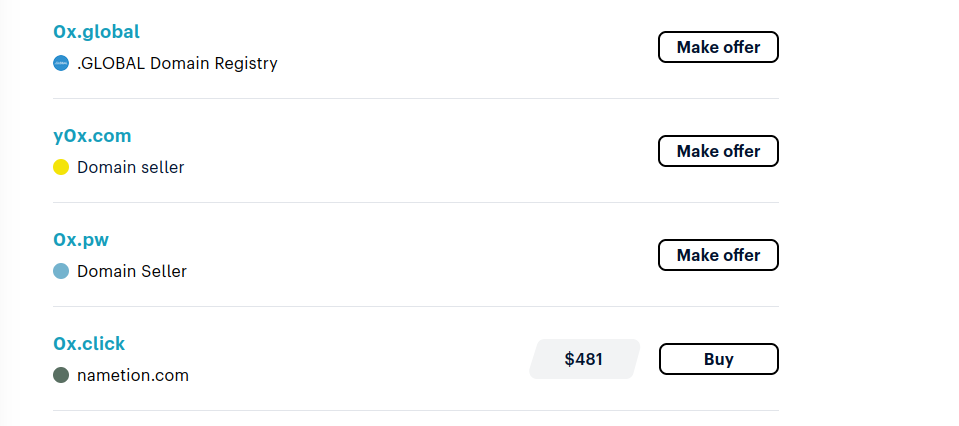The height and width of the screenshot is (426, 959).
Task: Open the 0x.pw domain listing
Action: 81,240
